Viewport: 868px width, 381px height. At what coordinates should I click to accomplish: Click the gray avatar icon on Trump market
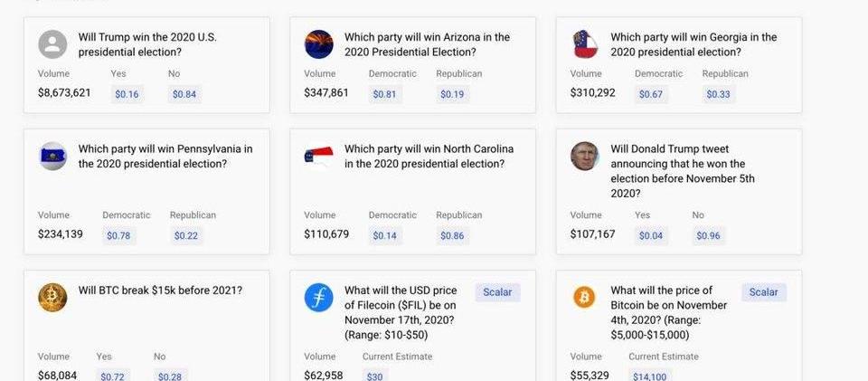(52, 44)
